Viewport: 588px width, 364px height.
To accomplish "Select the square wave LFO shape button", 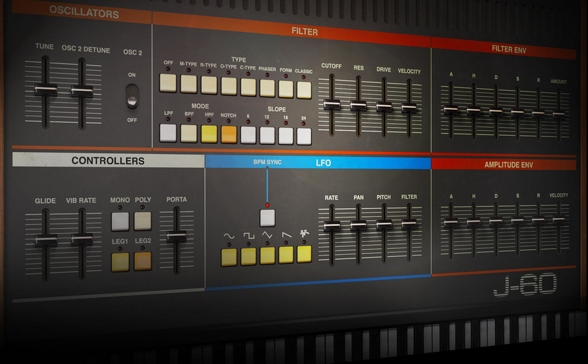I will pyautogui.click(x=248, y=256).
